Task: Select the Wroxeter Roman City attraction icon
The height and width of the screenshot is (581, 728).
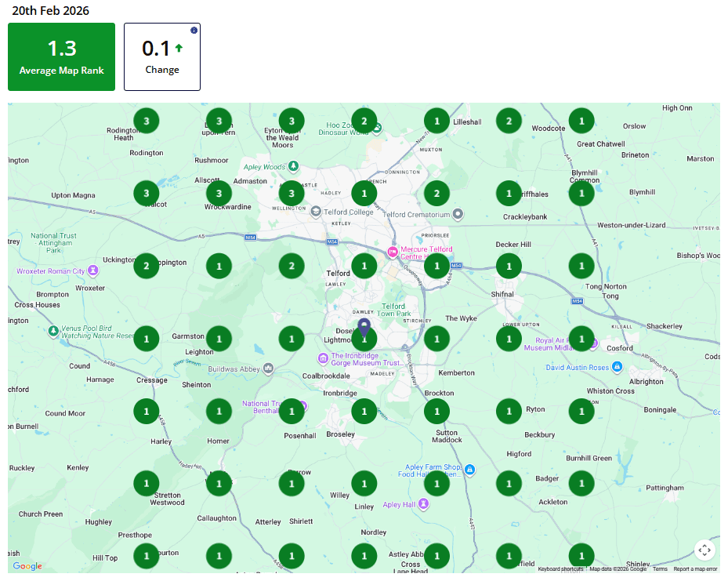Action: coord(92,271)
